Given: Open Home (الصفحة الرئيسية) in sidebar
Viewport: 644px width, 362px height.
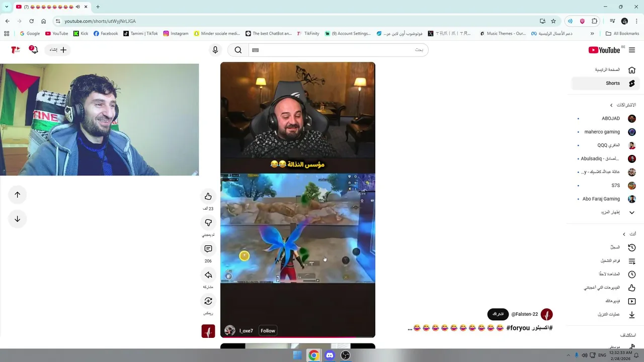Looking at the screenshot, I should click(606, 70).
